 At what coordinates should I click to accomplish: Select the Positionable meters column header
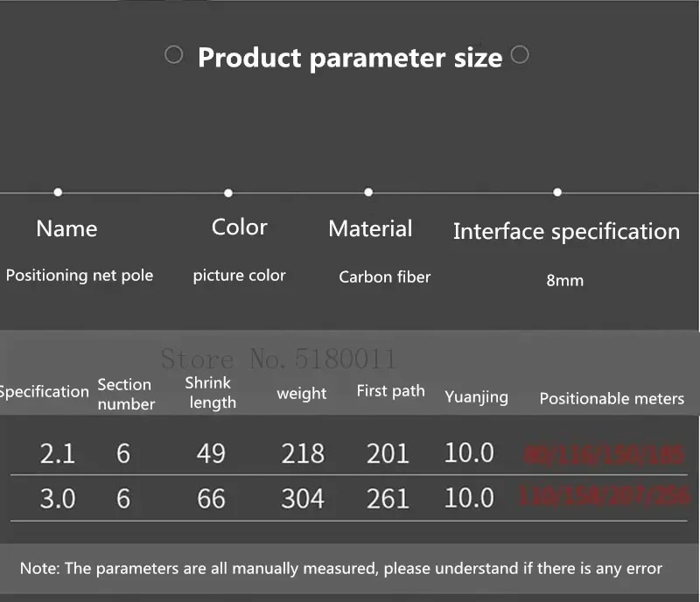[612, 399]
